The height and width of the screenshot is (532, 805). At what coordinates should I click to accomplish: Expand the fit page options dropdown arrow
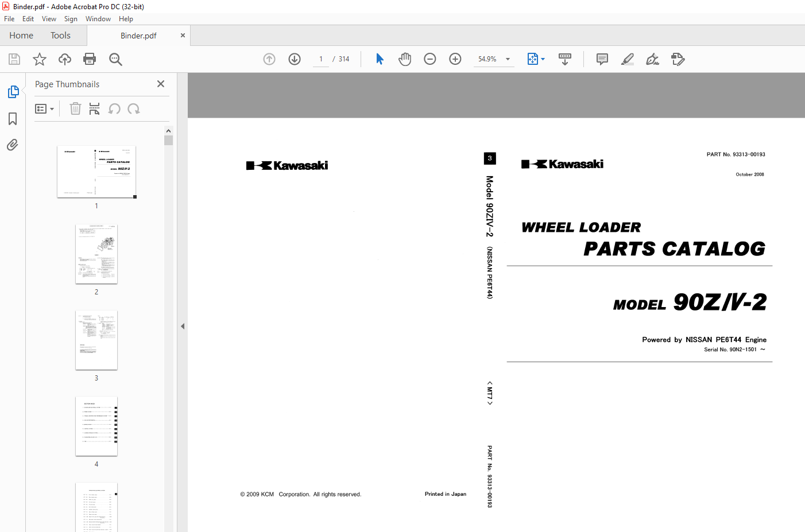[543, 59]
